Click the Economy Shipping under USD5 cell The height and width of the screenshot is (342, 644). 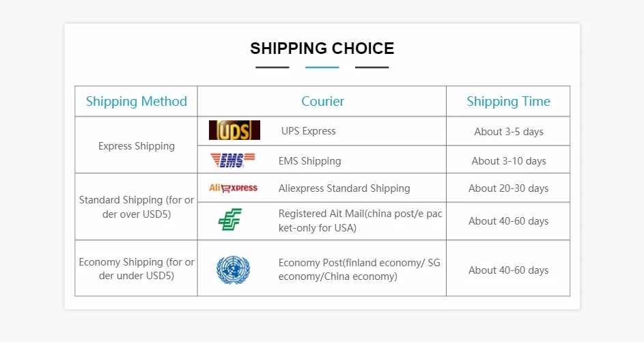(x=137, y=268)
